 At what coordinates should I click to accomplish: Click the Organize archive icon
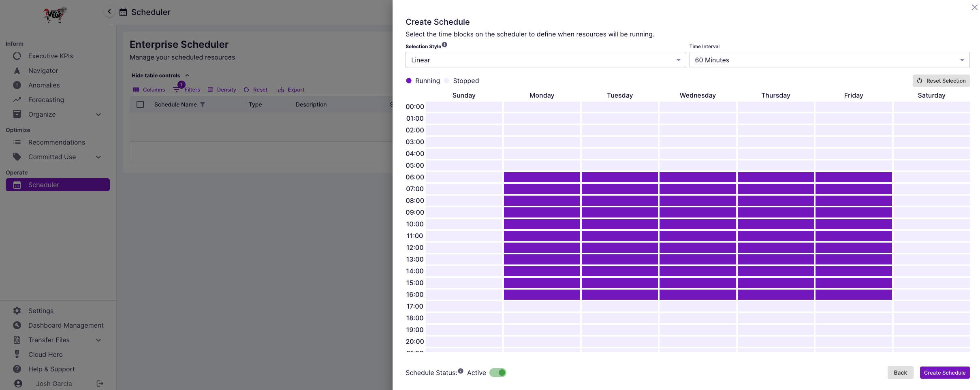tap(17, 114)
